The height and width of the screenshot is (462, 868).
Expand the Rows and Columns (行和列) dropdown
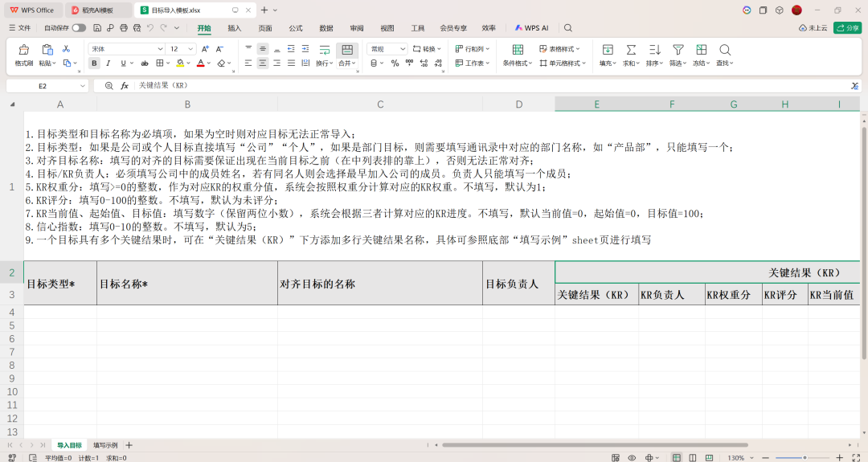(x=473, y=49)
